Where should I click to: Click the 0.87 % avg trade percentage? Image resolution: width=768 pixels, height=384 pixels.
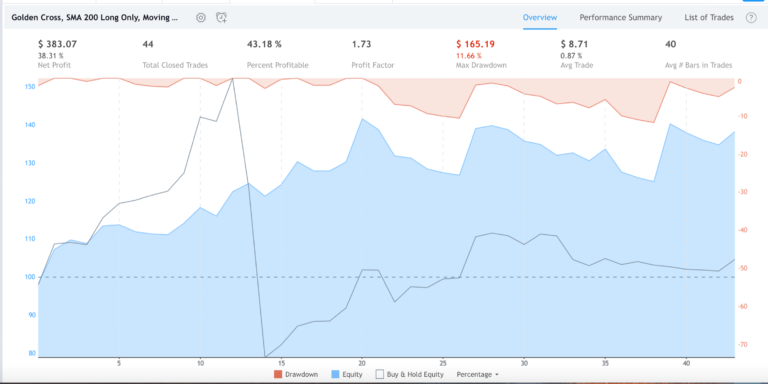572,56
